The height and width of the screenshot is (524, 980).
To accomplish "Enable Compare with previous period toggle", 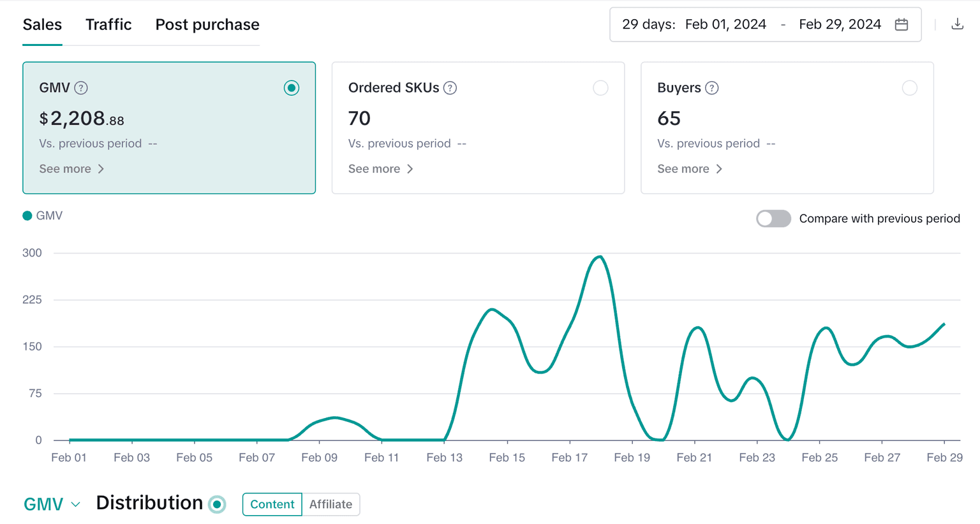I will [773, 218].
